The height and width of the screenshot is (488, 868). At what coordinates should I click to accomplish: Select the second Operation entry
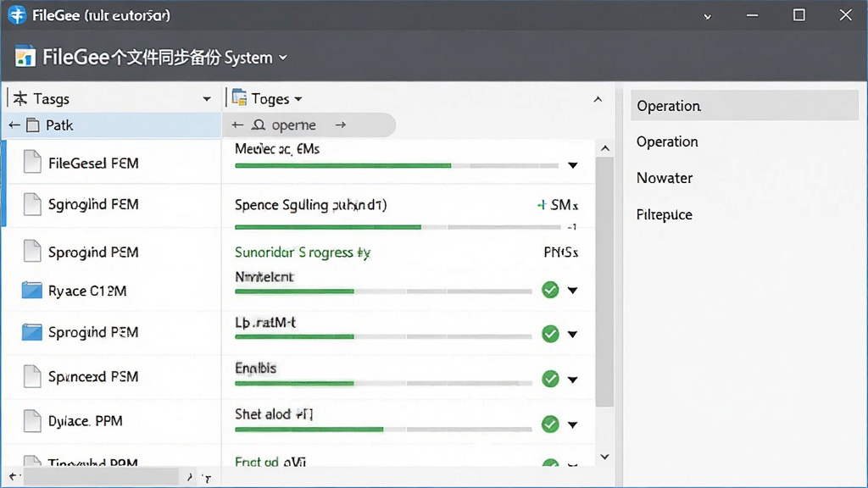click(667, 141)
